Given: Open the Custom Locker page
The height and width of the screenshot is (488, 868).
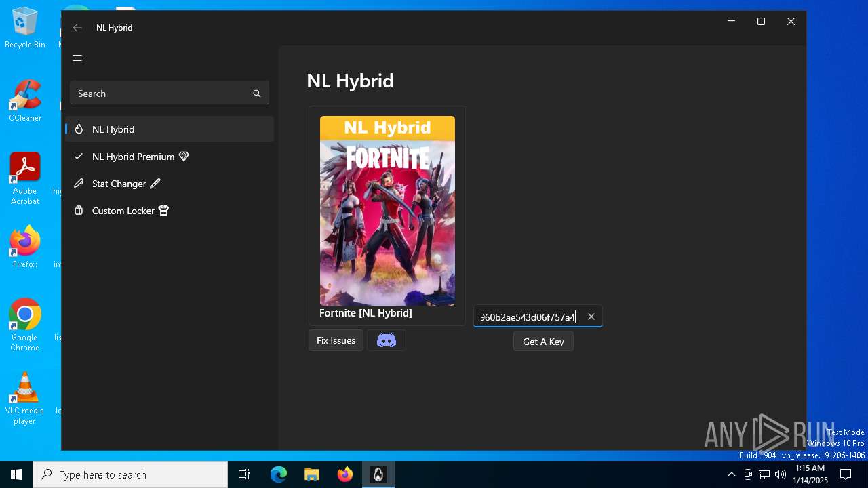Looking at the screenshot, I should coord(170,210).
